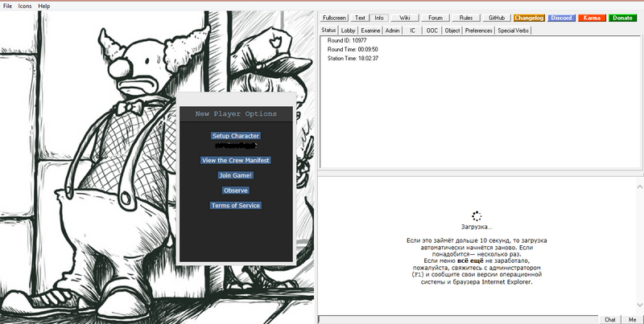644x324 pixels.
Task: Click the Me button
Action: click(x=632, y=319)
